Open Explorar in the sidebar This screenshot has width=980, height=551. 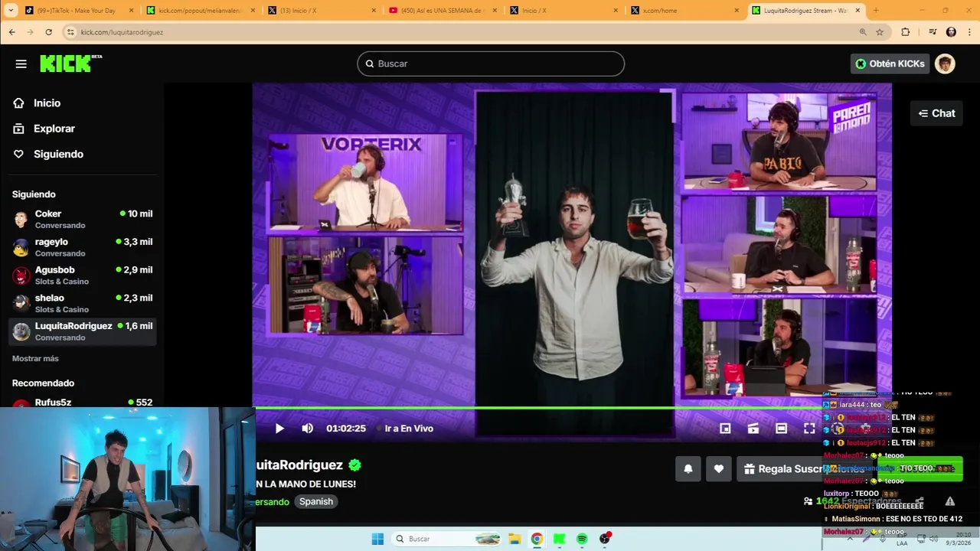[54, 129]
